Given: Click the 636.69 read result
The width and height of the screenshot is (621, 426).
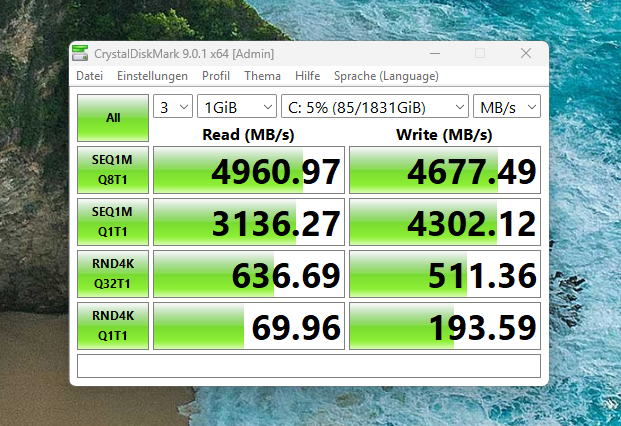Looking at the screenshot, I should pos(249,274).
